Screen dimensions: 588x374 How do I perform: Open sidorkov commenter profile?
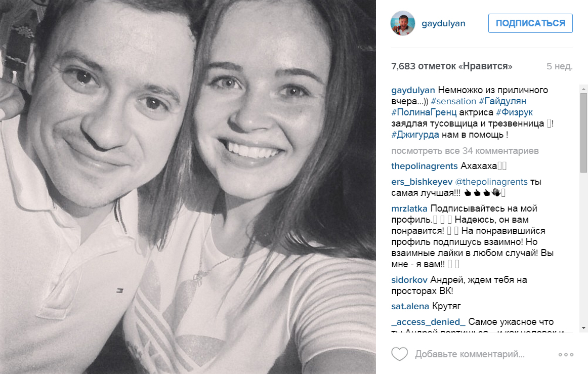point(409,280)
